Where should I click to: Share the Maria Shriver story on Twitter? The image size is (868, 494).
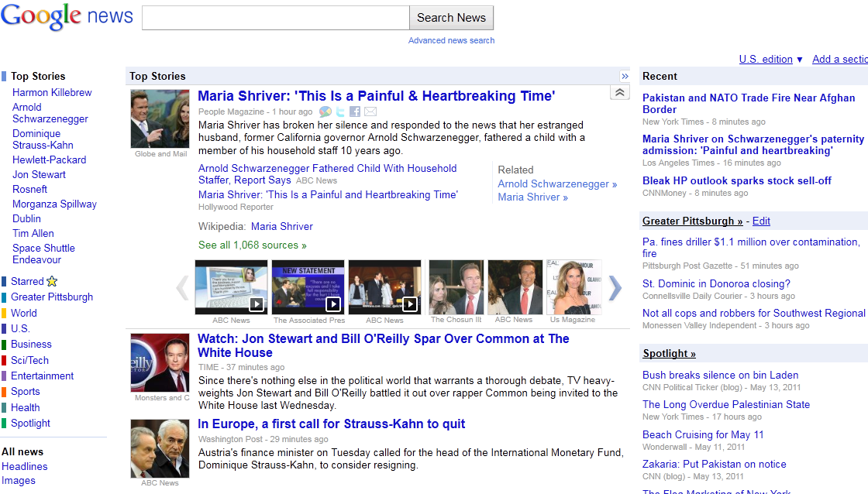(x=339, y=111)
